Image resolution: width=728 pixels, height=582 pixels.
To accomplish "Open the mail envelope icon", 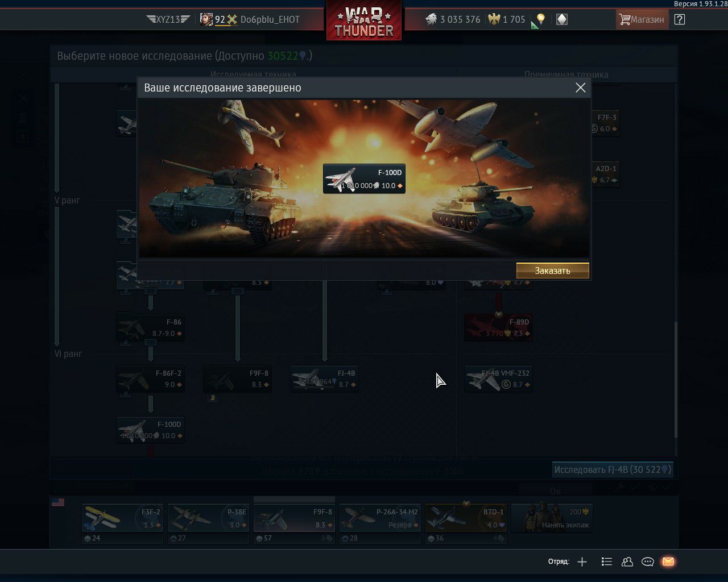I will tap(668, 562).
